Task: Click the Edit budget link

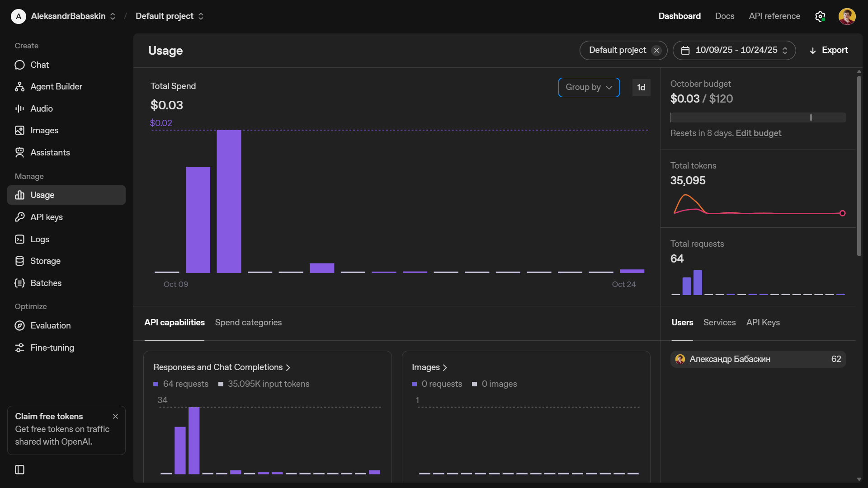Action: pyautogui.click(x=758, y=133)
